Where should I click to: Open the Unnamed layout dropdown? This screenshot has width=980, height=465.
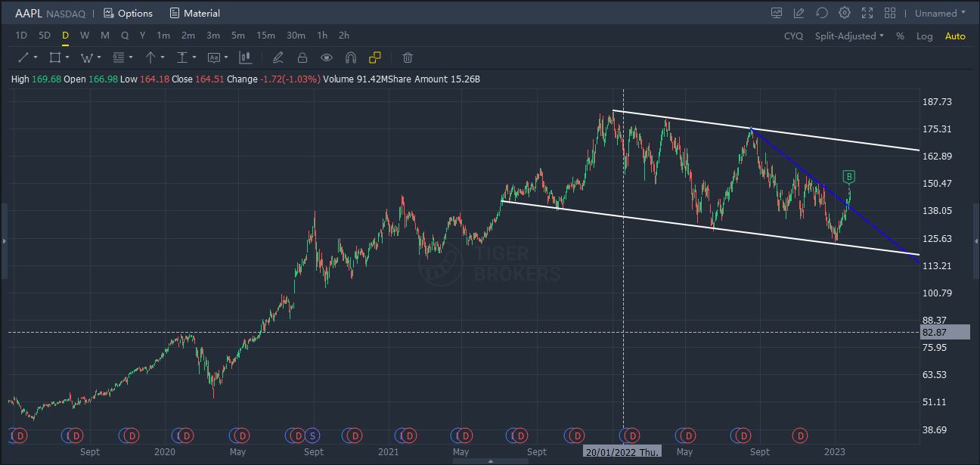(x=940, y=13)
